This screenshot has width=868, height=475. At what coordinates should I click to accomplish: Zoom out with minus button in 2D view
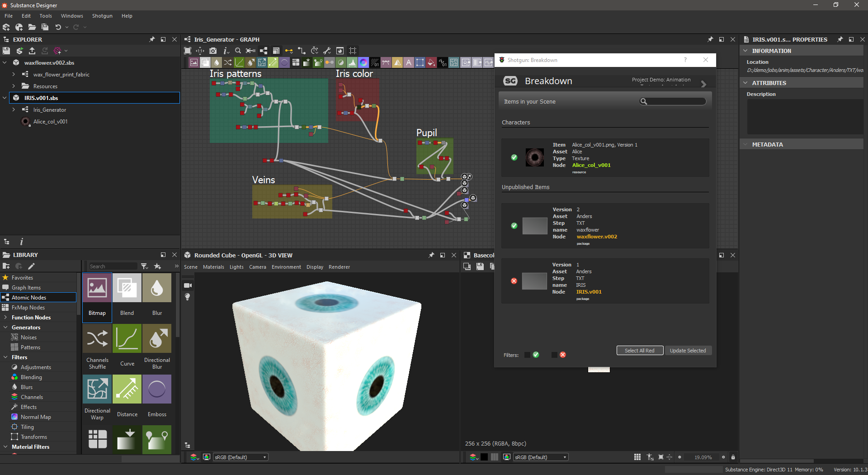679,457
